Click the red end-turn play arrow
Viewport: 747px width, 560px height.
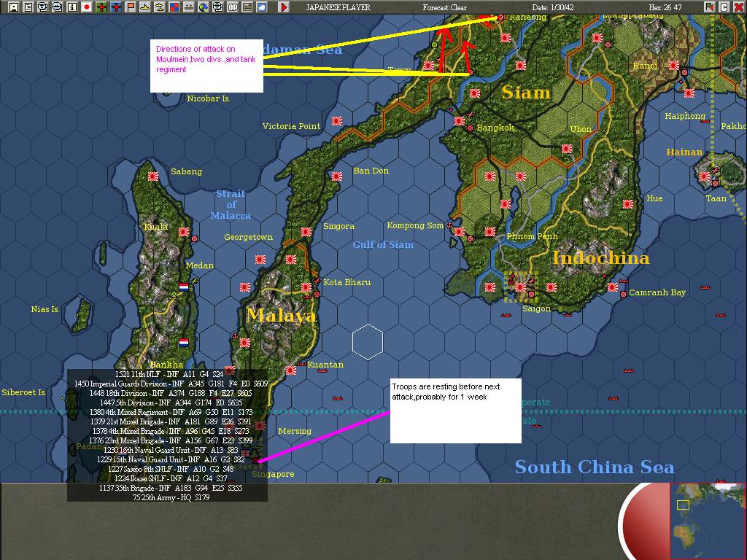(x=284, y=7)
